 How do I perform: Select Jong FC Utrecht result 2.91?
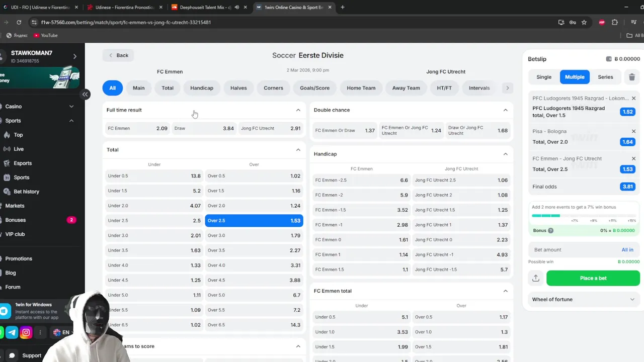point(271,128)
